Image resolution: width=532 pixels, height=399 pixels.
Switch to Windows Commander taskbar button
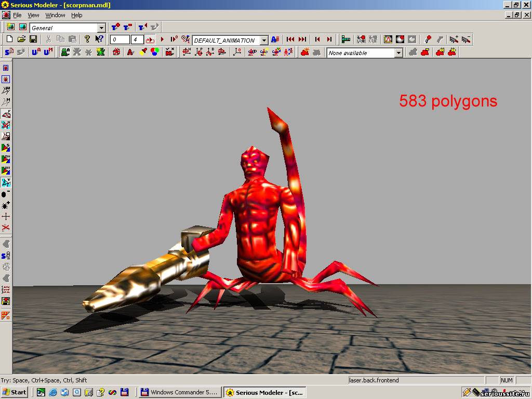click(x=180, y=393)
